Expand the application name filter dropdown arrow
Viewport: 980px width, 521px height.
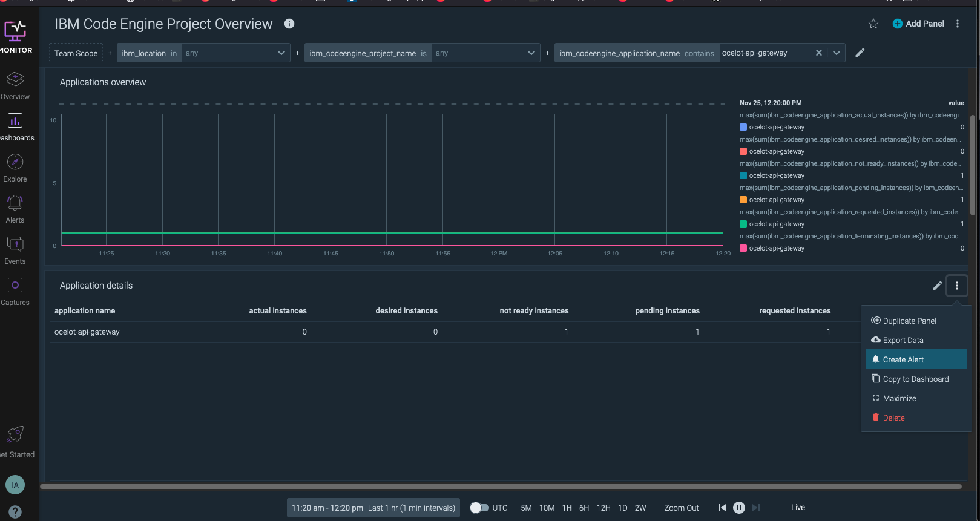coord(836,53)
